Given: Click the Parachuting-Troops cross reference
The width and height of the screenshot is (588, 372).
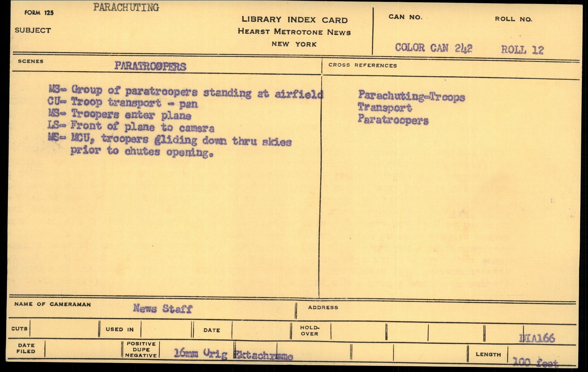Looking at the screenshot, I should point(411,96).
